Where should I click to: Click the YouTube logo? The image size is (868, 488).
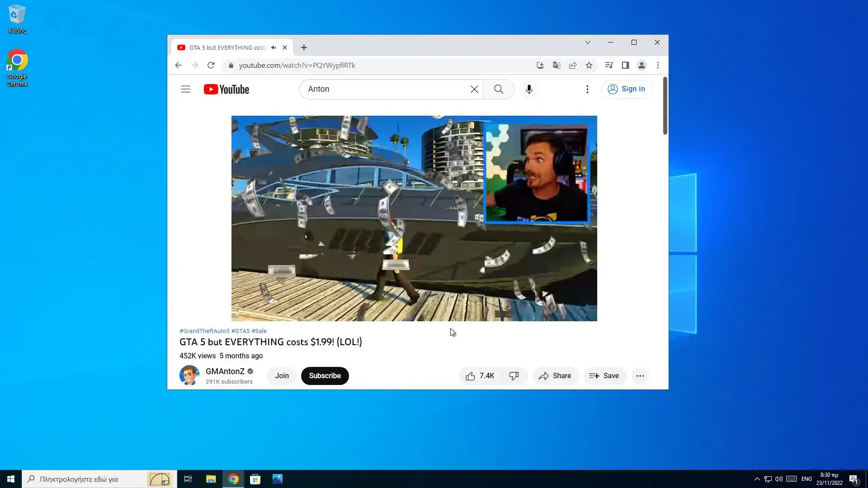click(x=226, y=89)
